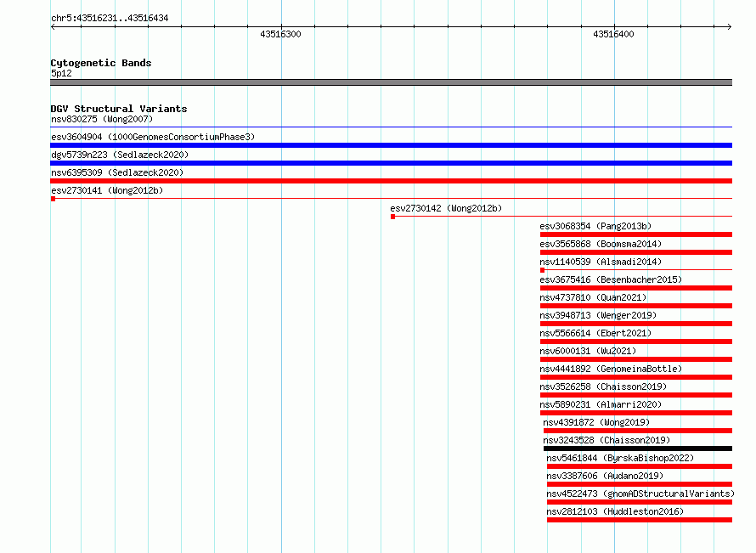The image size is (756, 553).
Task: Open variant nsv5461844 (ByrskaBishop2022)
Action: pyautogui.click(x=620, y=458)
